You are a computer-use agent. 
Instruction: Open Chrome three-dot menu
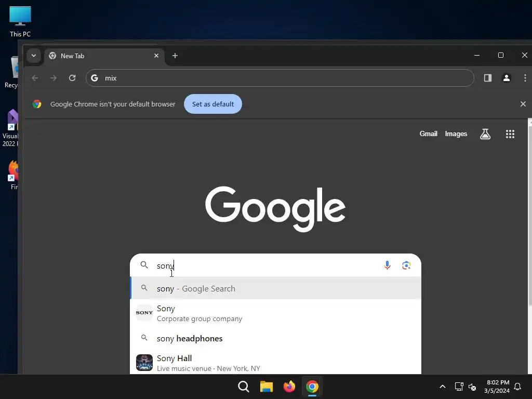pos(525,78)
